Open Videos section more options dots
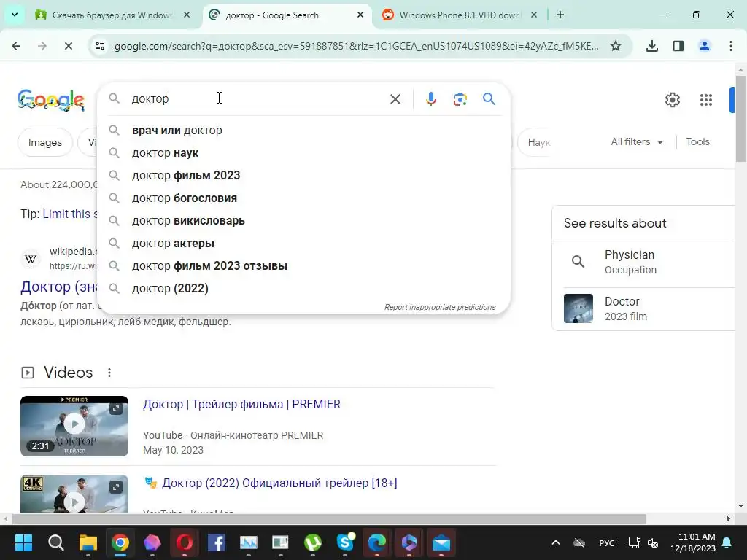This screenshot has height=560, width=747. (109, 373)
